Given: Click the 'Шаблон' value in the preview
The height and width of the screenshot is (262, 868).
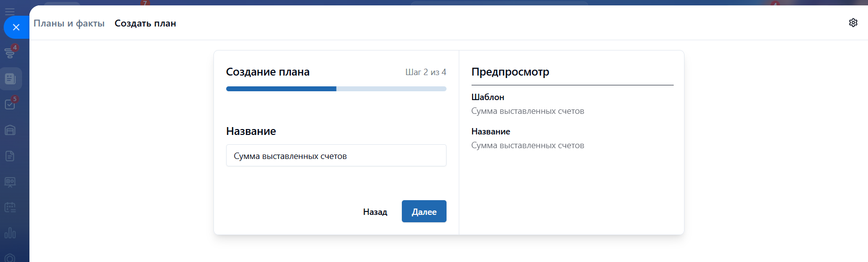Looking at the screenshot, I should 527,111.
